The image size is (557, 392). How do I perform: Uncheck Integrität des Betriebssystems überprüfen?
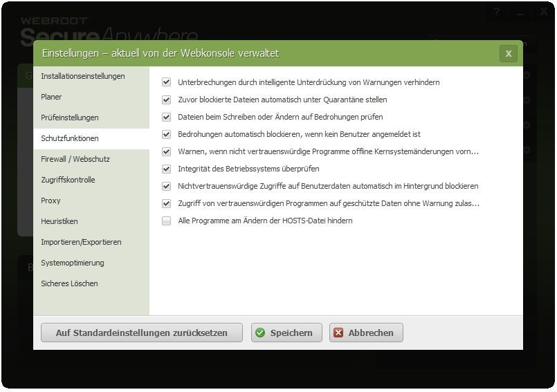(166, 169)
